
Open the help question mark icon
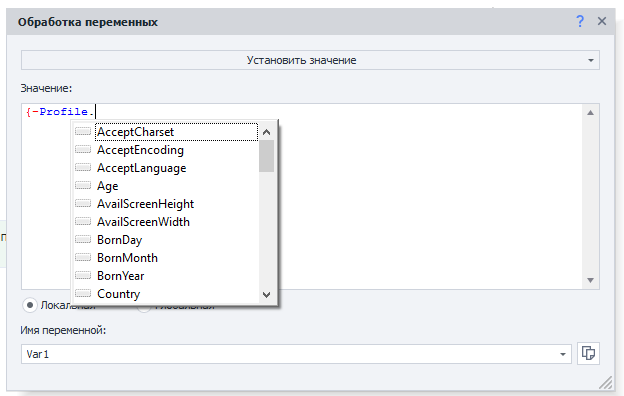click(580, 21)
